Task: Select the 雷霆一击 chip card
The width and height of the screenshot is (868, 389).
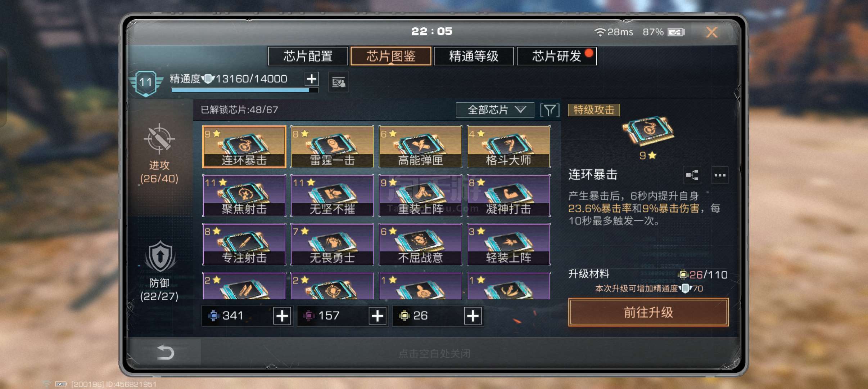Action: (332, 147)
